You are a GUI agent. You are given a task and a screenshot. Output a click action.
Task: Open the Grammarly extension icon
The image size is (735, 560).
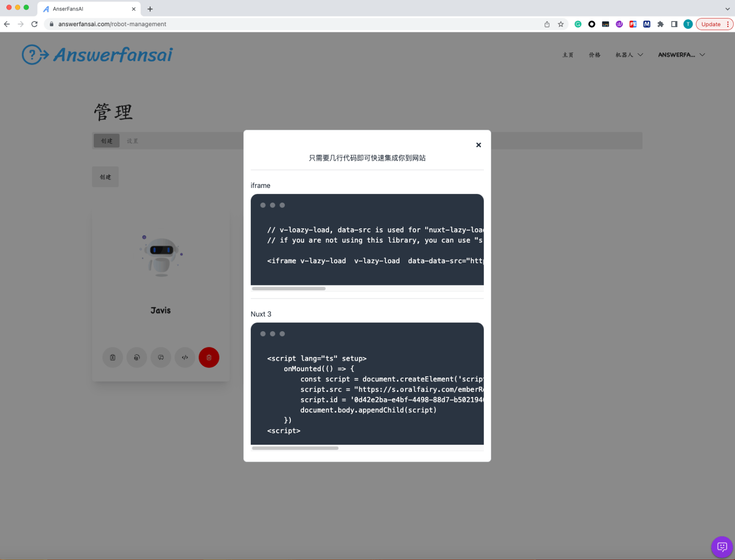pyautogui.click(x=578, y=24)
